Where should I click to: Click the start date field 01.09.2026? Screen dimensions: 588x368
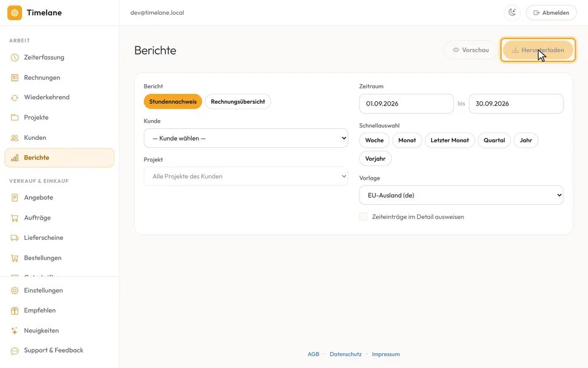[x=406, y=104]
